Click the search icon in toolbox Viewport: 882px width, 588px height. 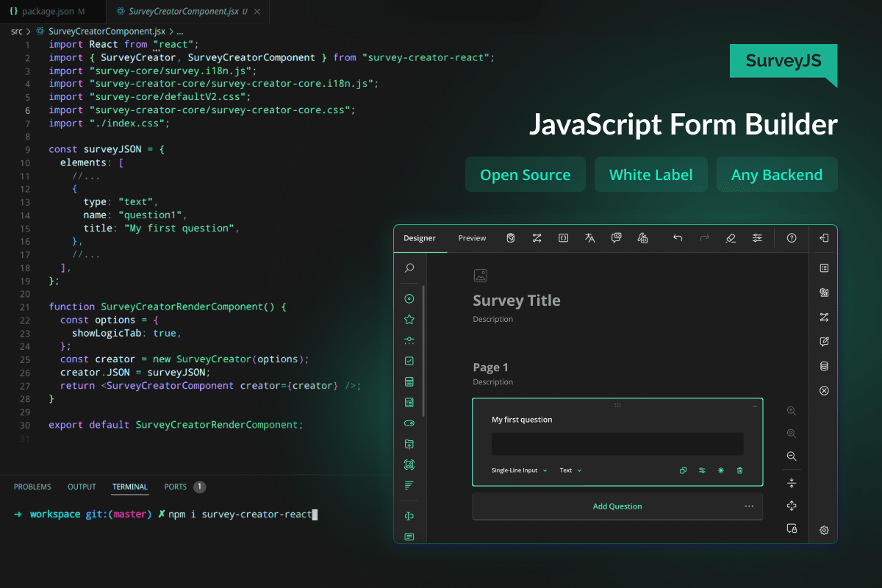pyautogui.click(x=409, y=268)
